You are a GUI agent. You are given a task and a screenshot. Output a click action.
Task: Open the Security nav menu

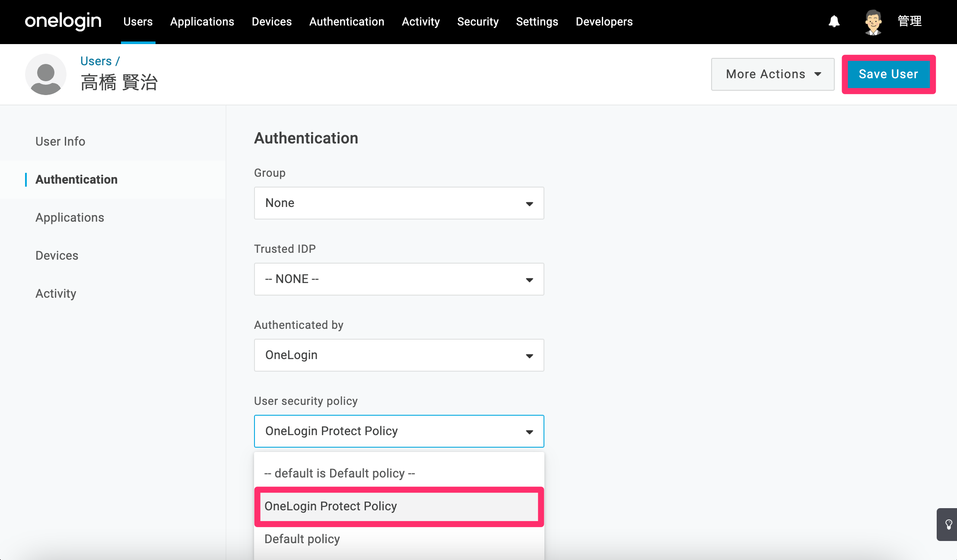[x=478, y=22]
